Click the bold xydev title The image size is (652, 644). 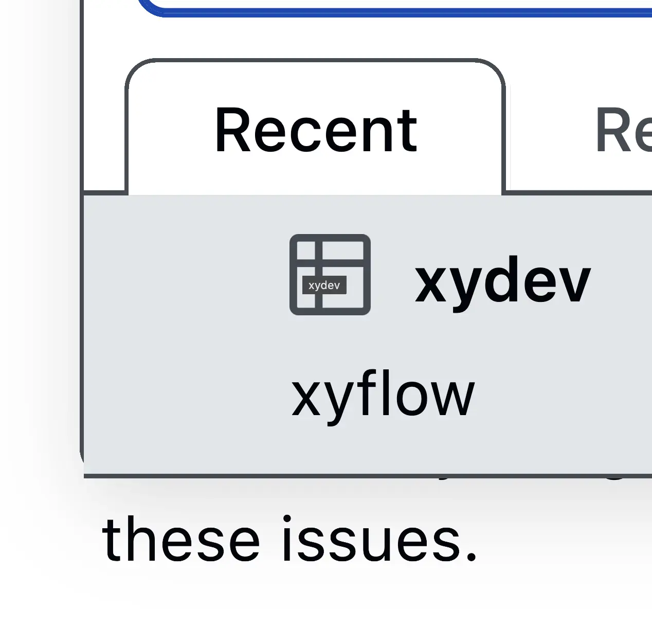click(502, 282)
